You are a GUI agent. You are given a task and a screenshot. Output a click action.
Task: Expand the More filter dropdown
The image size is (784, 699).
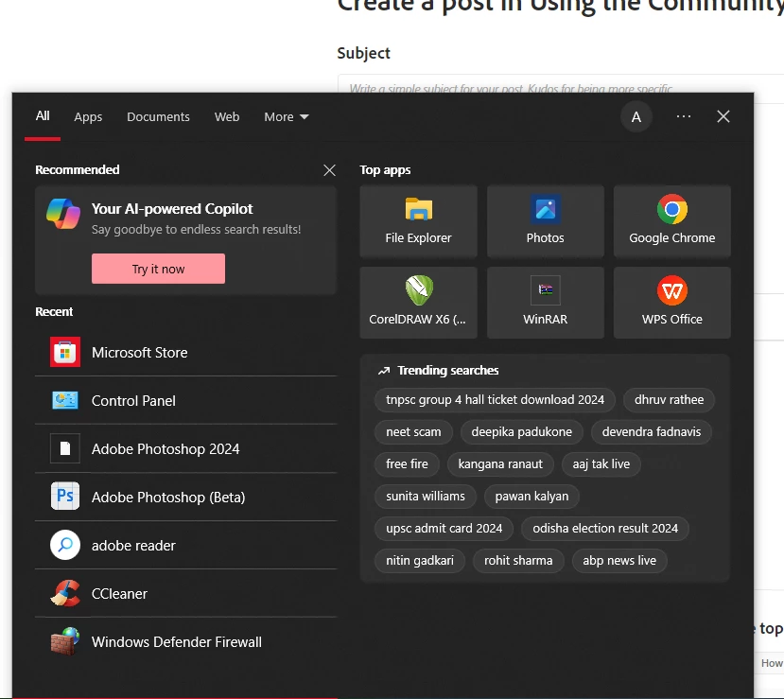click(x=286, y=117)
